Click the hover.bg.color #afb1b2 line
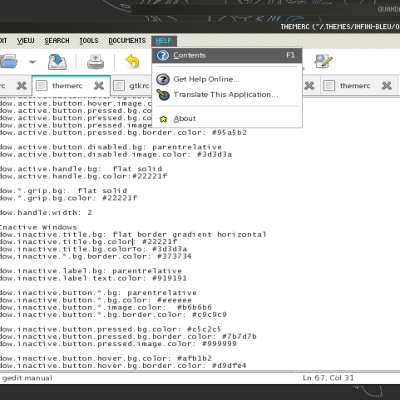400x400 pixels. 106,358
